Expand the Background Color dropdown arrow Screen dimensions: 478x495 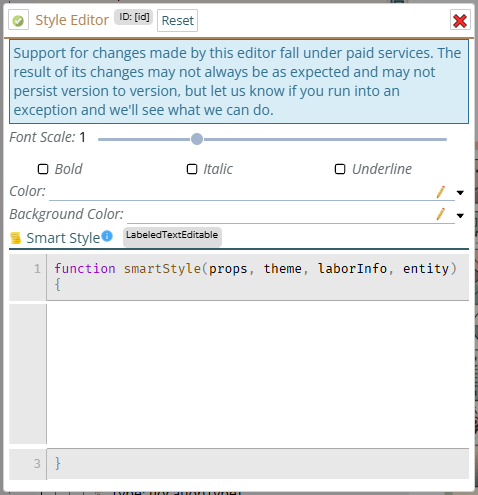tap(460, 216)
